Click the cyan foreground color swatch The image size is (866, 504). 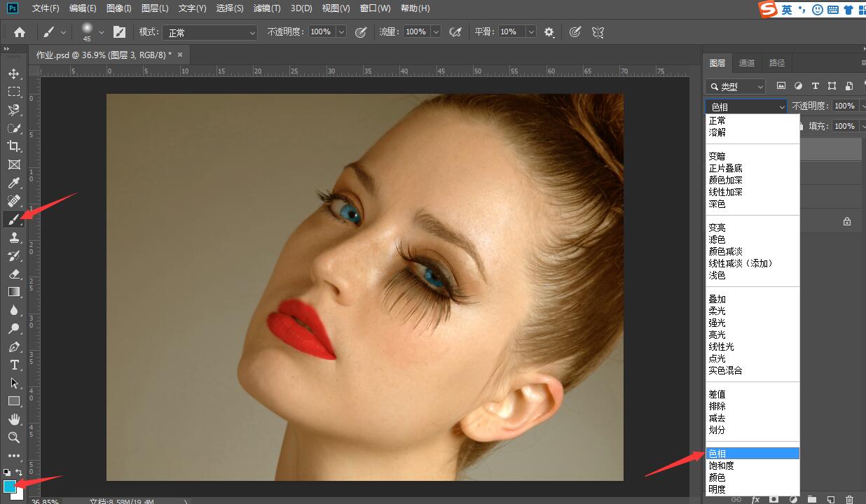(10, 486)
